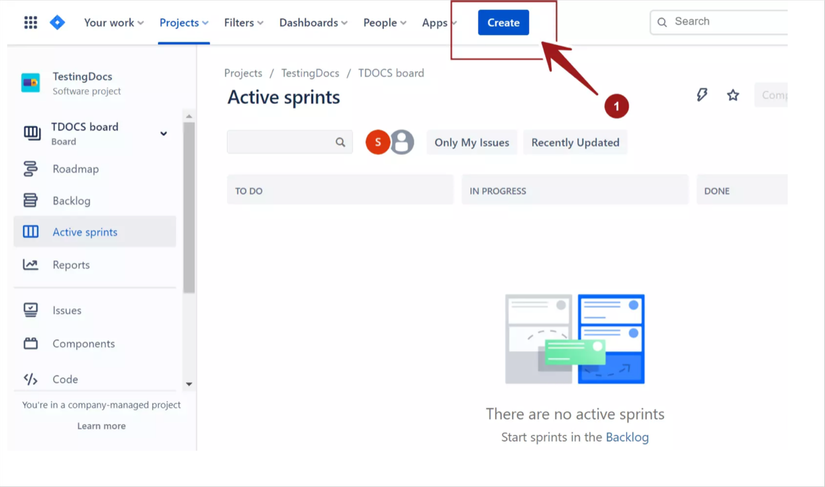Click the Components icon
The image size is (825, 487).
[x=31, y=343]
